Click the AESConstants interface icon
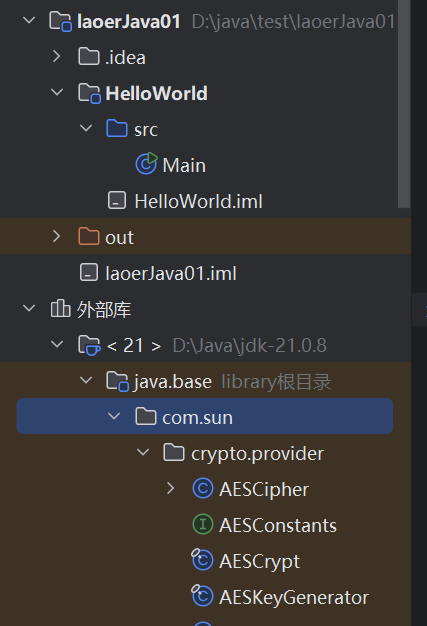Viewport: 427px width, 626px height. tap(203, 525)
